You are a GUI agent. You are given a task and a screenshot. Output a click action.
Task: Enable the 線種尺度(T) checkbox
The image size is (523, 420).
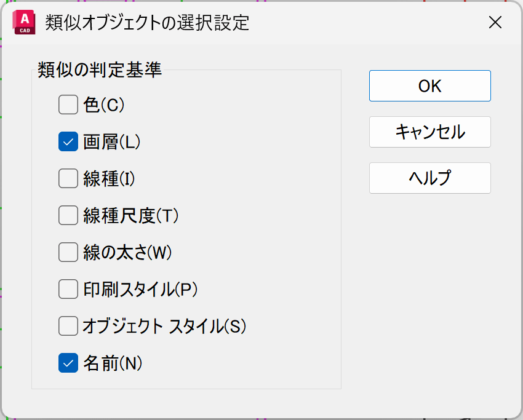coord(68,216)
